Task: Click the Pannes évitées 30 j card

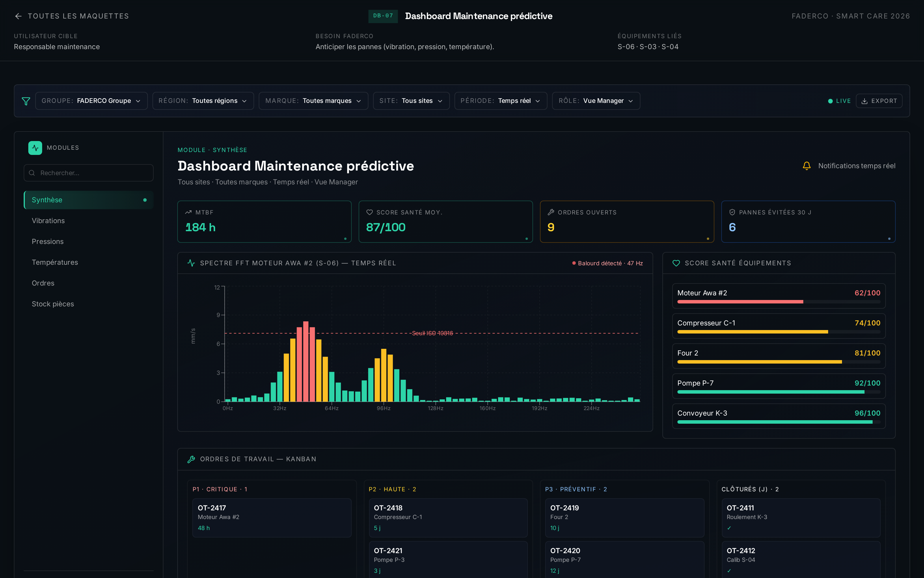Action: click(808, 222)
